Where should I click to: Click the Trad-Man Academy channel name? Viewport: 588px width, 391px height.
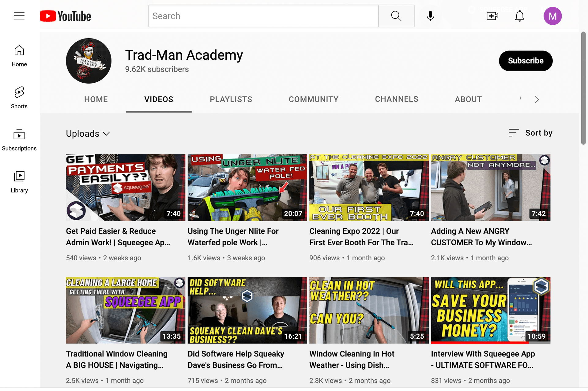[184, 55]
